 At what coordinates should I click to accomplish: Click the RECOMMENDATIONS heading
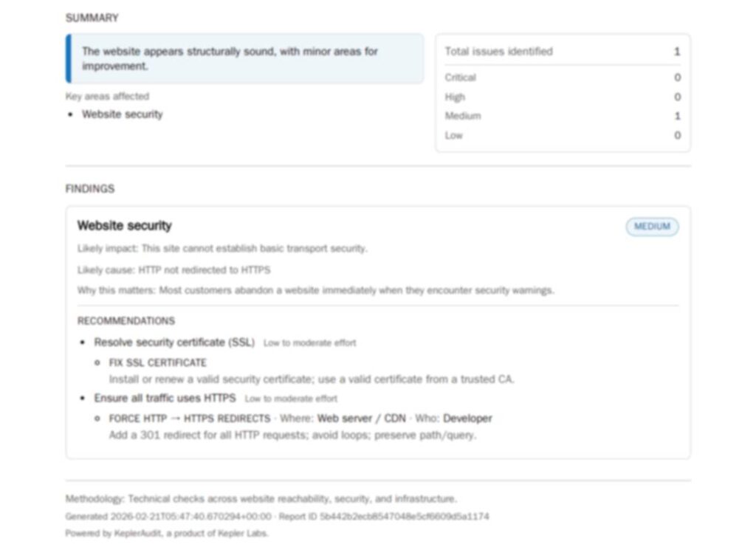[126, 321]
